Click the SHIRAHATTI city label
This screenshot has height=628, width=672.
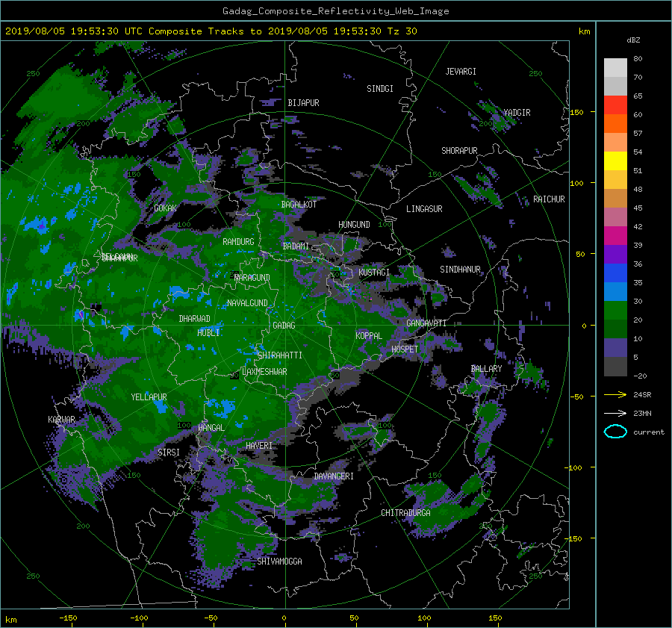[280, 355]
